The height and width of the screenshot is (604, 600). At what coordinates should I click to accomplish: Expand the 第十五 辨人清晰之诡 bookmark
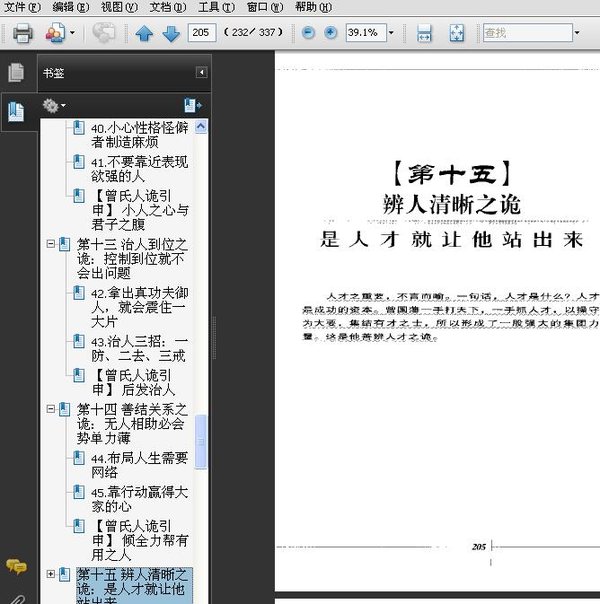point(51,574)
